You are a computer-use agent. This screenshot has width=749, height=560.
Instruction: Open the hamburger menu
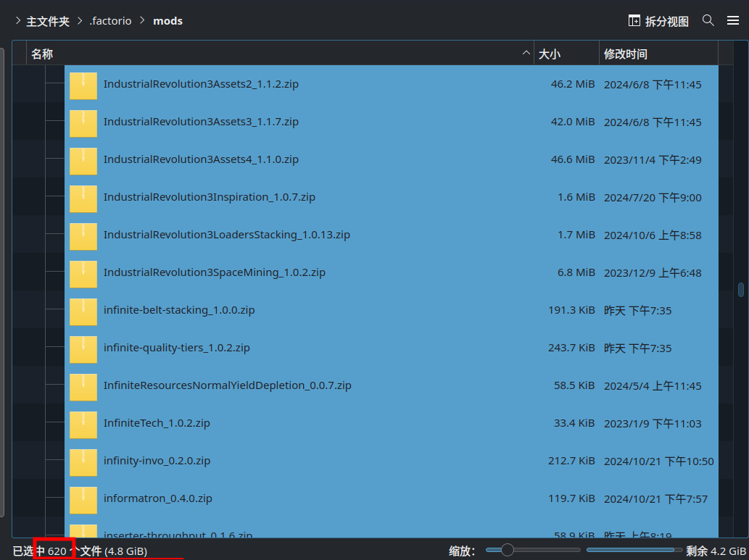[733, 20]
